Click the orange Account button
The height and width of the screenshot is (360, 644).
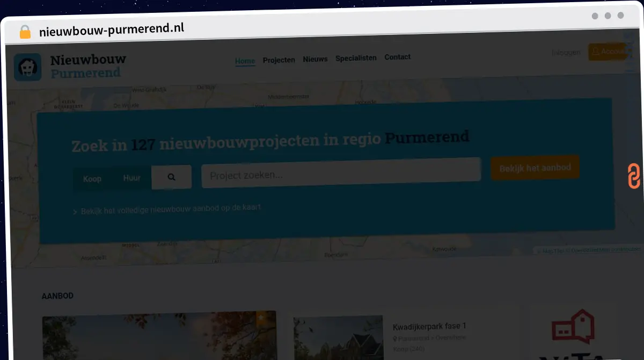608,52
